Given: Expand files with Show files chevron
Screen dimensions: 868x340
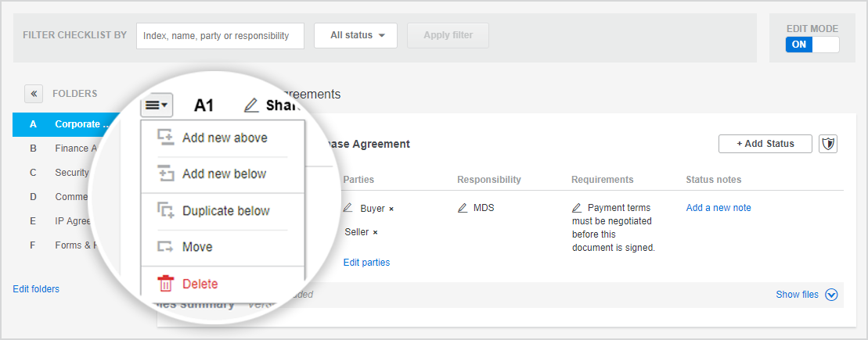Looking at the screenshot, I should coord(831,295).
